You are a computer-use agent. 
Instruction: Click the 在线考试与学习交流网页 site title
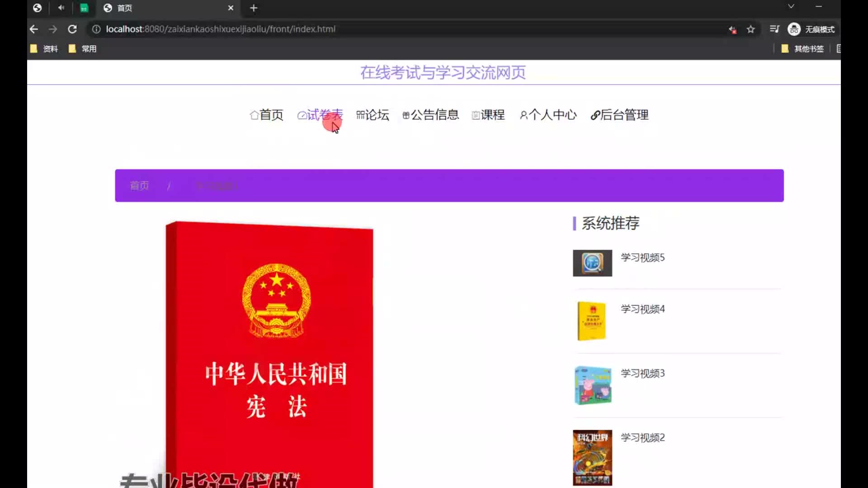coord(443,72)
